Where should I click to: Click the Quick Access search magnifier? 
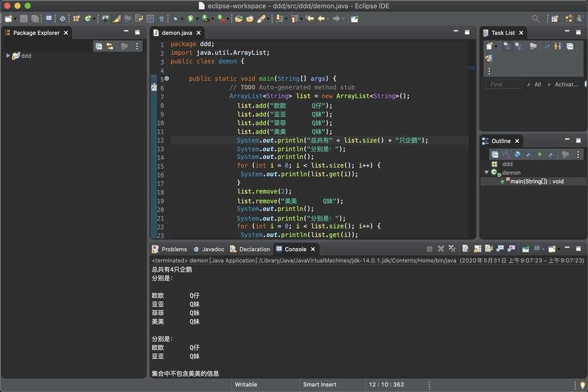pyautogui.click(x=535, y=18)
